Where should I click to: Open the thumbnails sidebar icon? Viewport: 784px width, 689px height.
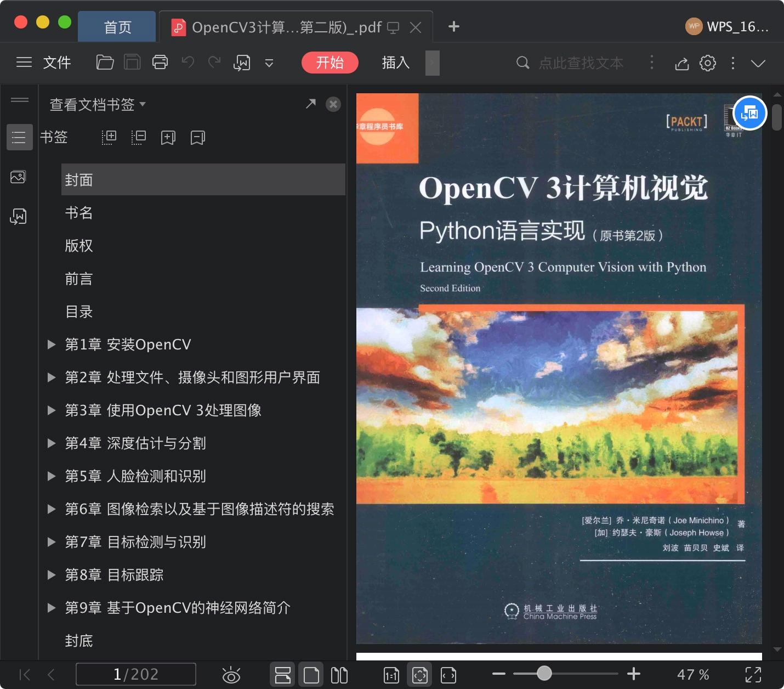pos(18,177)
